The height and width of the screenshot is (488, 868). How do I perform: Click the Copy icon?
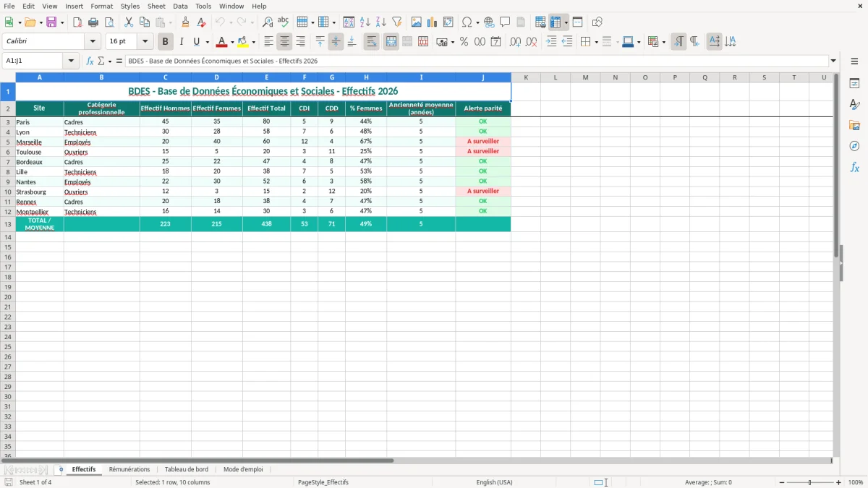[x=145, y=22]
